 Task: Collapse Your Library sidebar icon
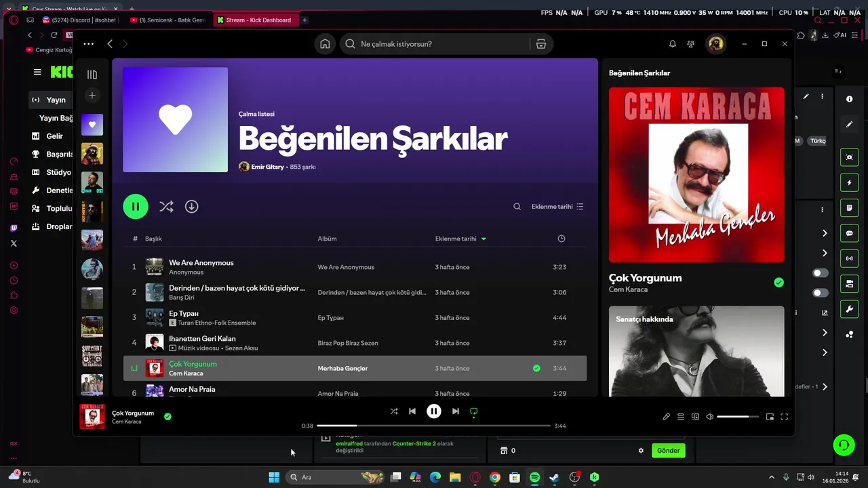pos(92,75)
